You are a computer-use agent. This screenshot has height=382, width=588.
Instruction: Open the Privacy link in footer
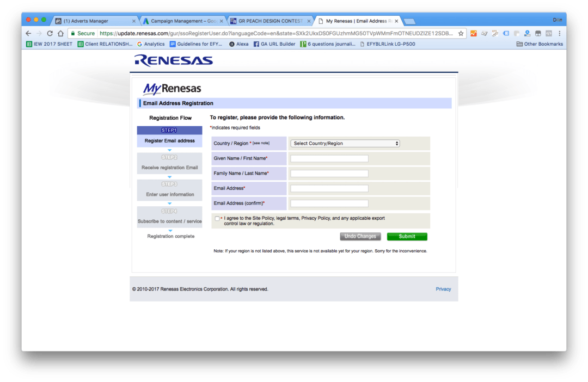443,289
